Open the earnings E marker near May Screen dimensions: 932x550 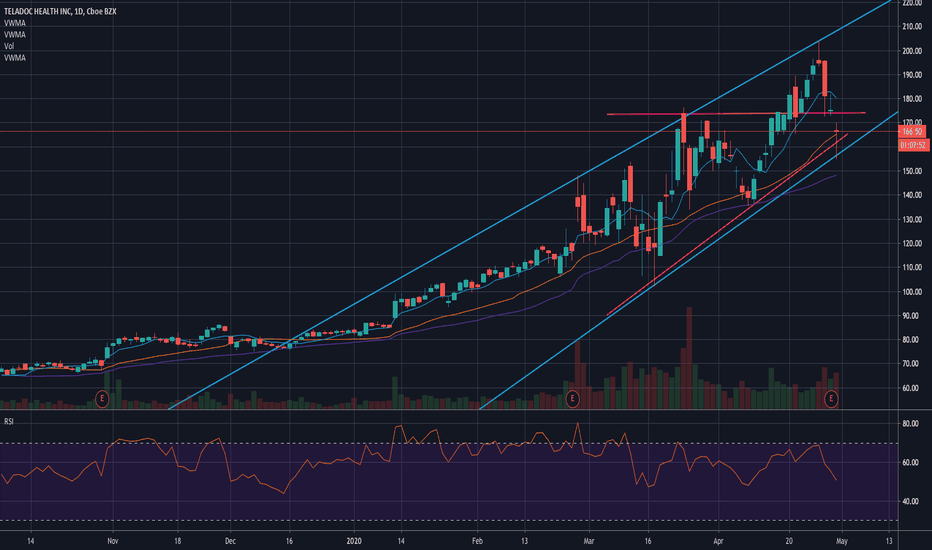832,398
